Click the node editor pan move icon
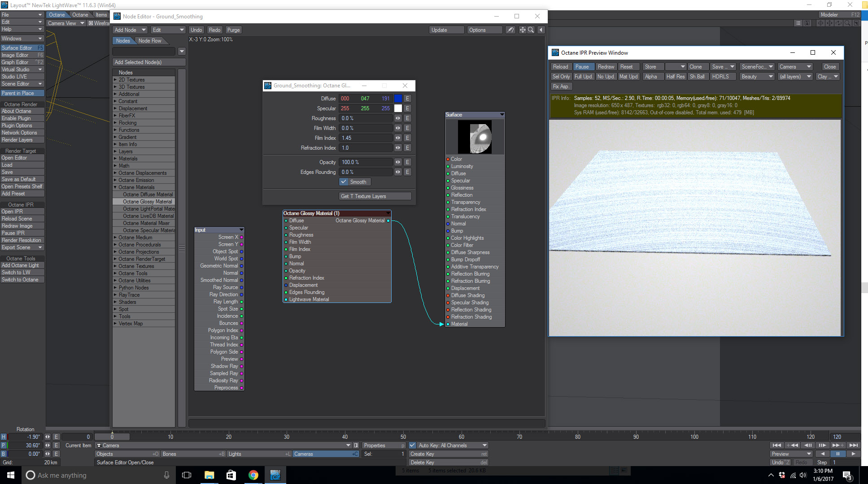The height and width of the screenshot is (484, 868). (x=523, y=30)
